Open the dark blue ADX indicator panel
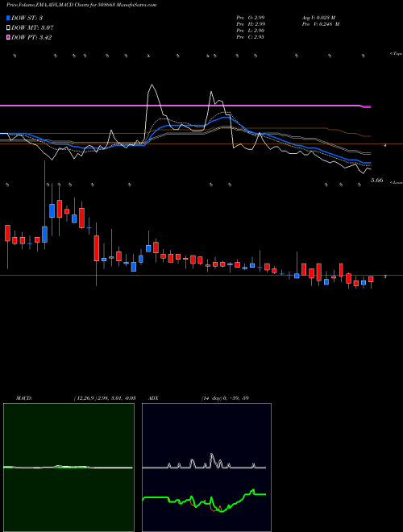 click(x=206, y=468)
